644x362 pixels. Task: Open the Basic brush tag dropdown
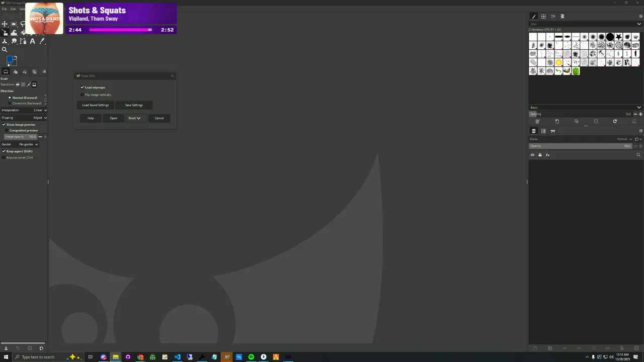click(x=586, y=107)
